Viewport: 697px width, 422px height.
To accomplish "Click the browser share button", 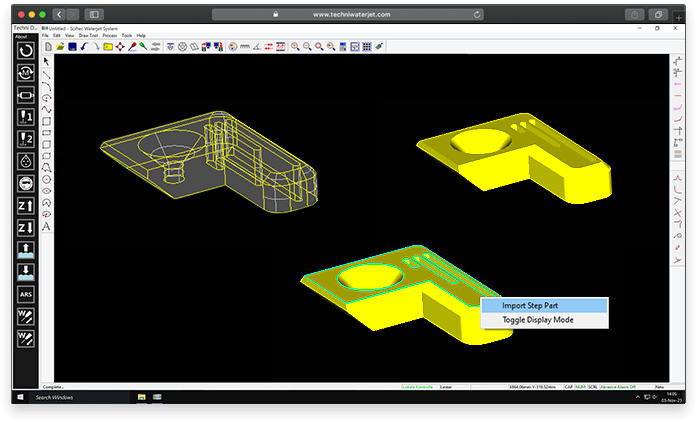I will point(634,15).
